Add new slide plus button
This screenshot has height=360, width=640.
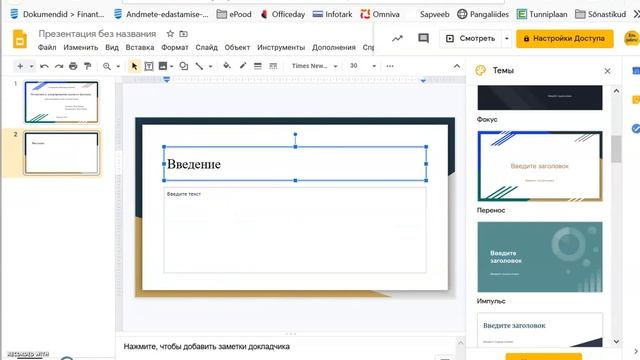[20, 66]
